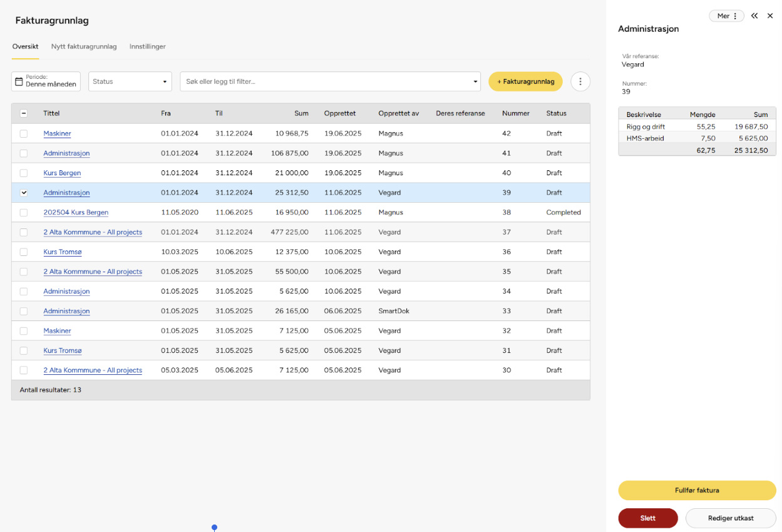Open Alta Kommmune link for row 30

[x=93, y=371]
